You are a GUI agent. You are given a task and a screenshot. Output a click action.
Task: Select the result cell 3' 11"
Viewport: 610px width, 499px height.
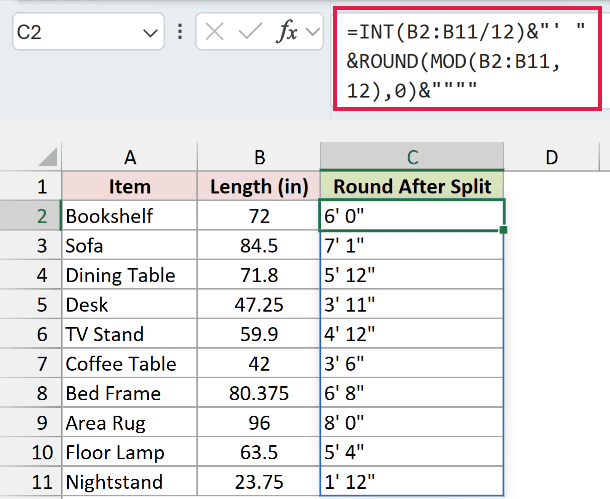pyautogui.click(x=412, y=305)
